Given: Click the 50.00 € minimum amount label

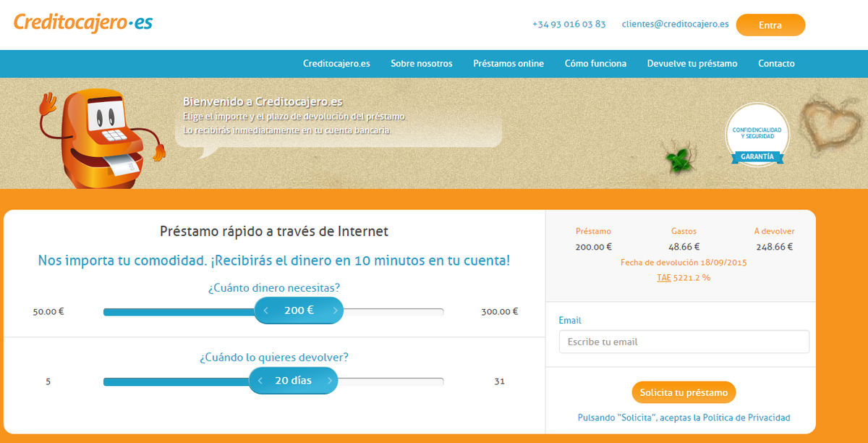Looking at the screenshot, I should coord(48,312).
